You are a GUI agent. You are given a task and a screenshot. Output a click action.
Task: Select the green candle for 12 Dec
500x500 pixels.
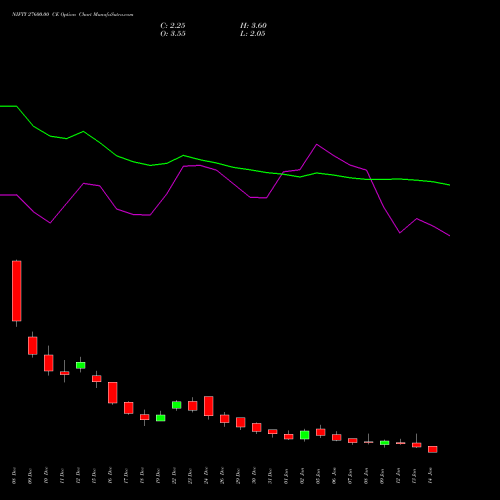pyautogui.click(x=81, y=365)
